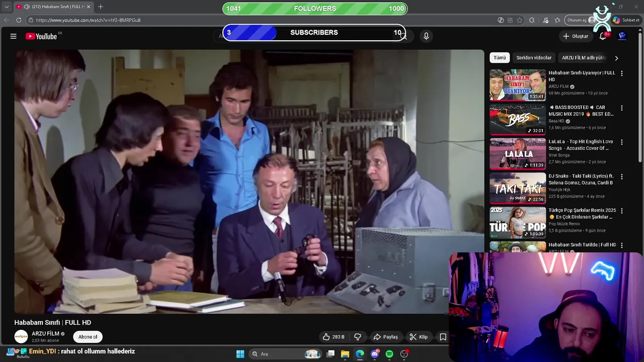The height and width of the screenshot is (362, 644).
Task: Open Hababam Sınıfı Uyanıyor thumbnail
Action: click(x=518, y=85)
